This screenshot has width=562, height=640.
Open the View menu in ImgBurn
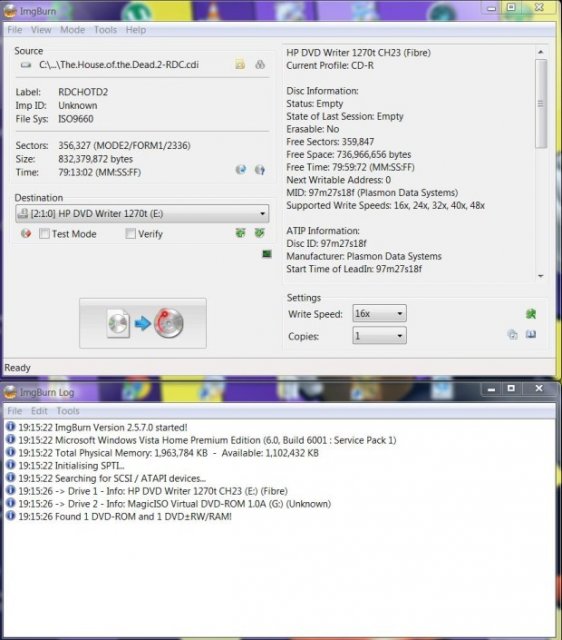tap(41, 30)
